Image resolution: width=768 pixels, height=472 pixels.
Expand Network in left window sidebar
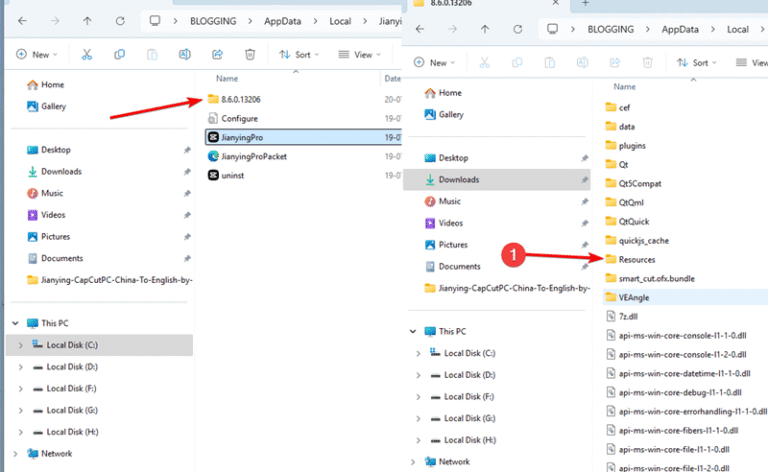coord(16,454)
